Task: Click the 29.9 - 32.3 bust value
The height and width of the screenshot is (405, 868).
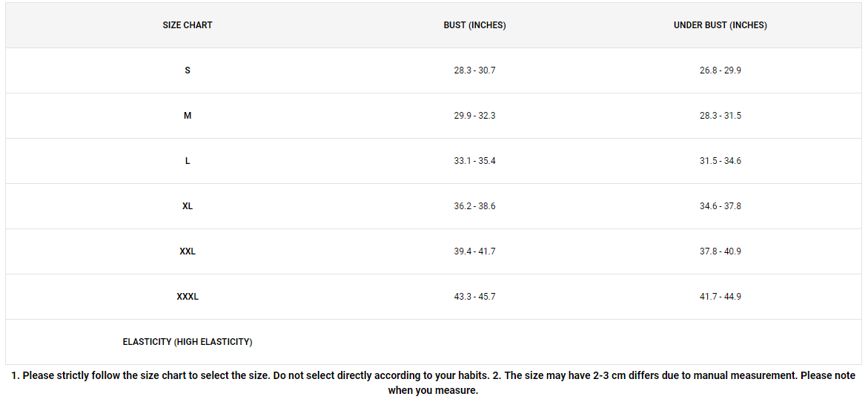Action: (x=474, y=116)
